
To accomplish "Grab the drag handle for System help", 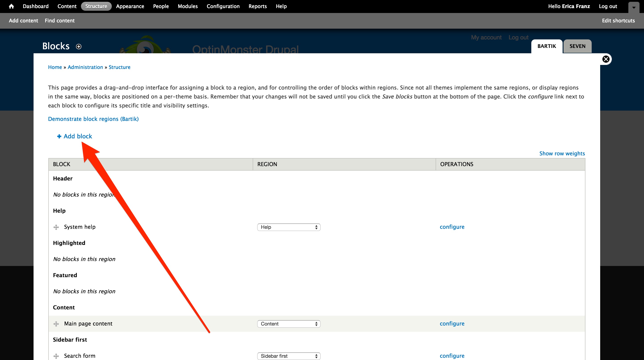I will tap(56, 227).
